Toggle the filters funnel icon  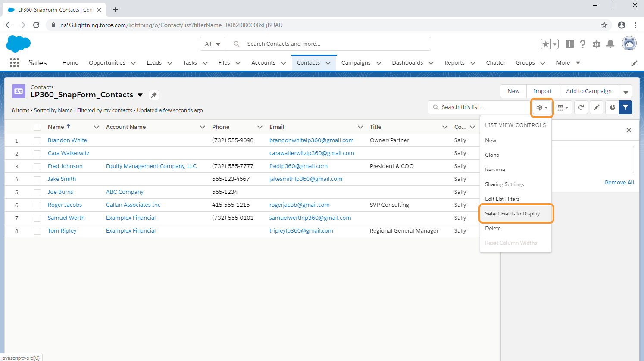tap(625, 107)
